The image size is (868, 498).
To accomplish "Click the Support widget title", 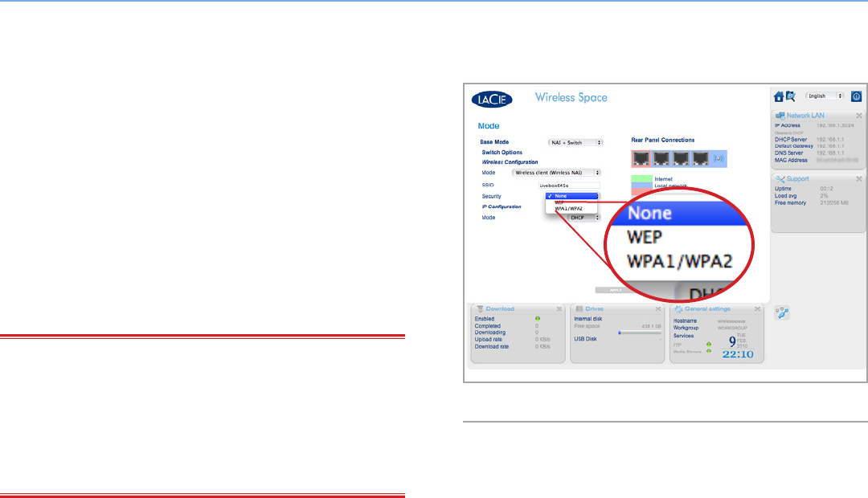I will [x=798, y=179].
